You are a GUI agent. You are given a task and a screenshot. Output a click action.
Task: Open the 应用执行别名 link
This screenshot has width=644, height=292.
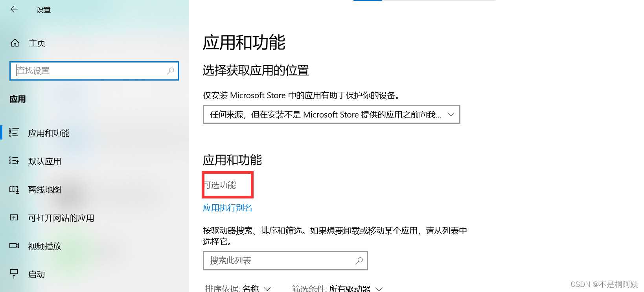pyautogui.click(x=228, y=208)
